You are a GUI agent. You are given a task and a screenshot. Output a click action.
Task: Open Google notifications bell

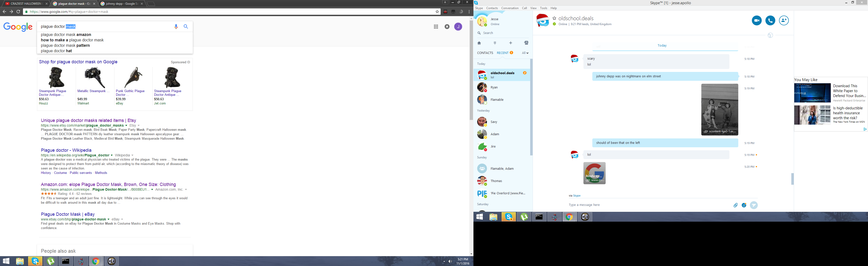447,27
